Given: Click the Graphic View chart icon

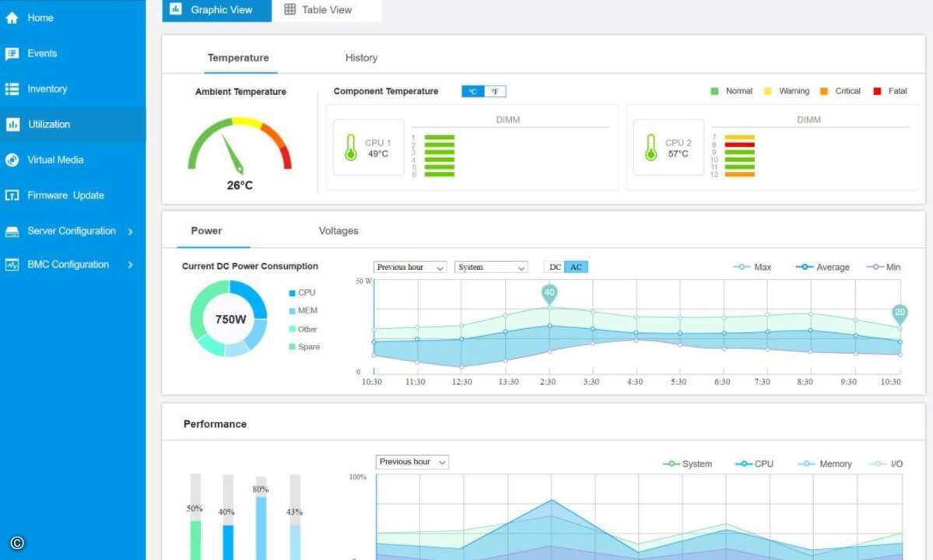Looking at the screenshot, I should pos(176,9).
